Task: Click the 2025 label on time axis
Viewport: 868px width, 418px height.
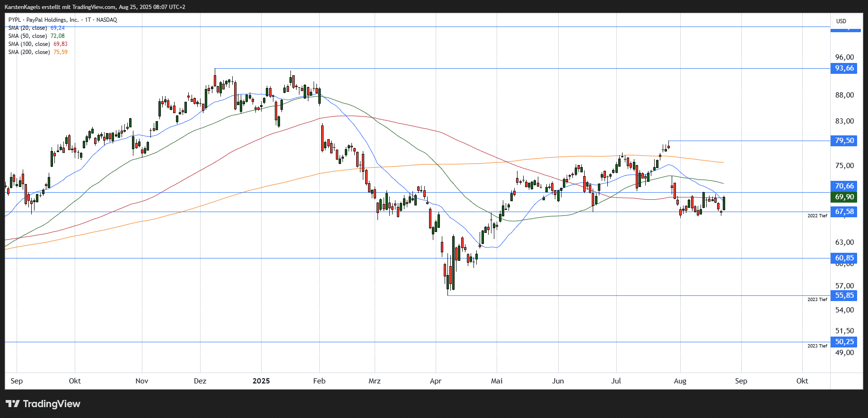Action: pyautogui.click(x=261, y=381)
